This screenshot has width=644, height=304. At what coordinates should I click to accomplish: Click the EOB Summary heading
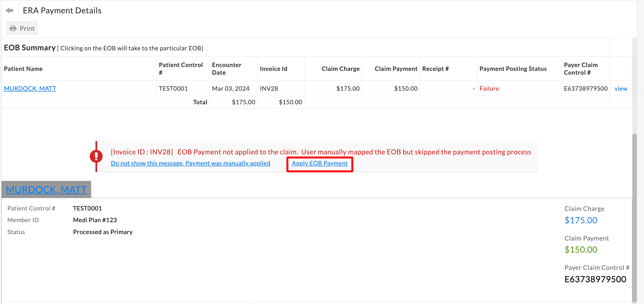pyautogui.click(x=30, y=47)
